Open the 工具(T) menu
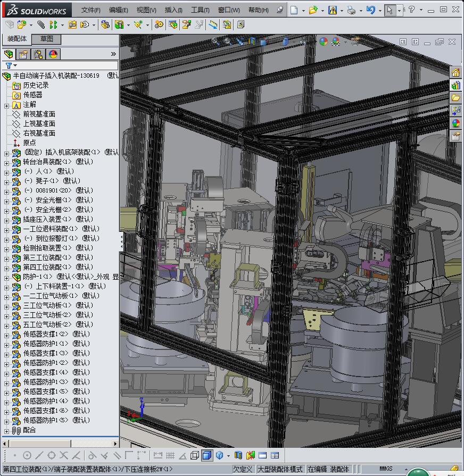The height and width of the screenshot is (476, 464). pos(200,10)
